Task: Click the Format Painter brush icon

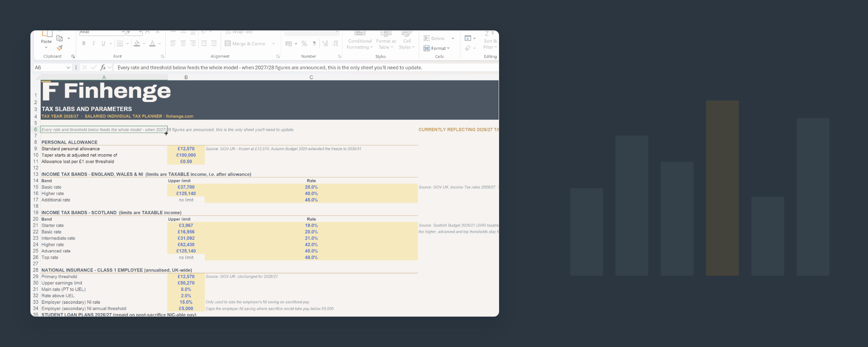Action: click(60, 48)
